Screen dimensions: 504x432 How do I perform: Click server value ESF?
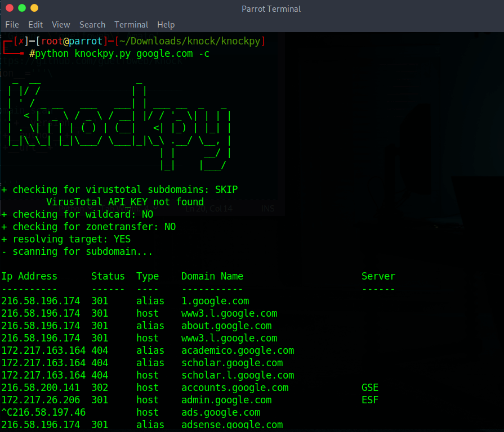pyautogui.click(x=370, y=400)
